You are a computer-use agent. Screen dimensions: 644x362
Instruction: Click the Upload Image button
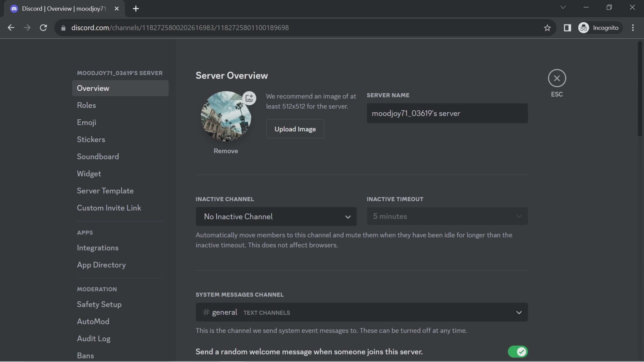point(295,129)
